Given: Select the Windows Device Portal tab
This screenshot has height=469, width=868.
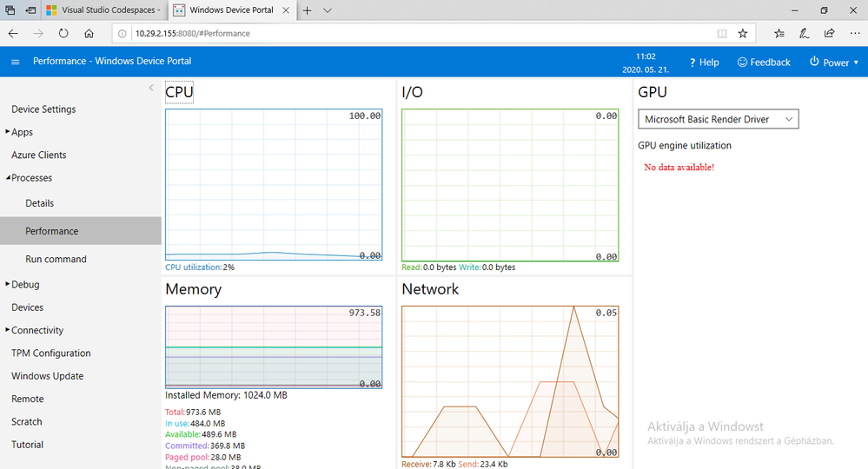Looking at the screenshot, I should point(231,10).
